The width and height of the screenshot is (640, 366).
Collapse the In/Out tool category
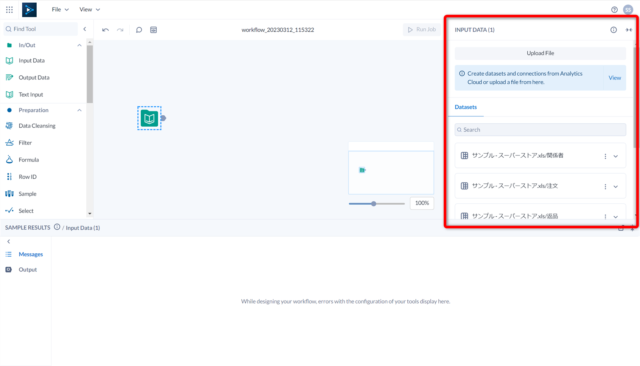(x=79, y=45)
